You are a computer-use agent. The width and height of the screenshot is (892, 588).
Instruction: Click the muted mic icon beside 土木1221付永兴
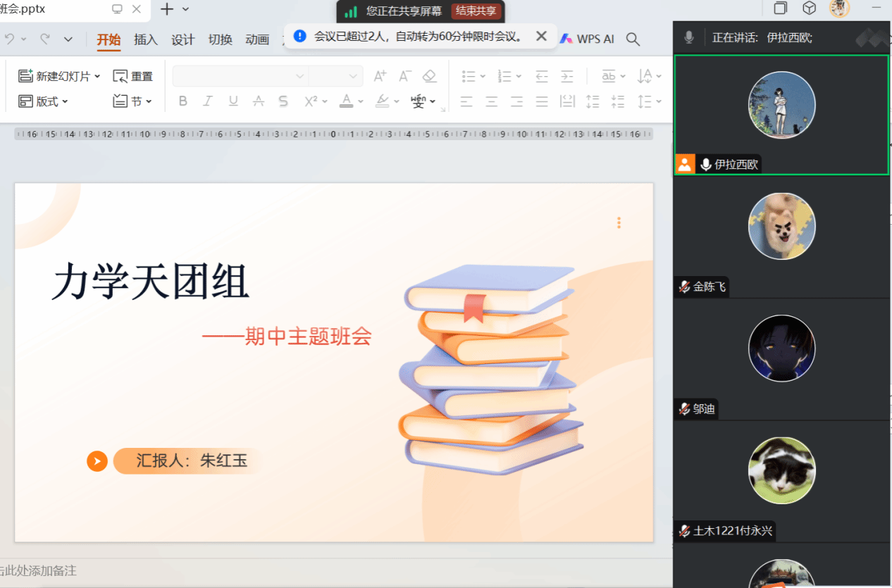(684, 531)
